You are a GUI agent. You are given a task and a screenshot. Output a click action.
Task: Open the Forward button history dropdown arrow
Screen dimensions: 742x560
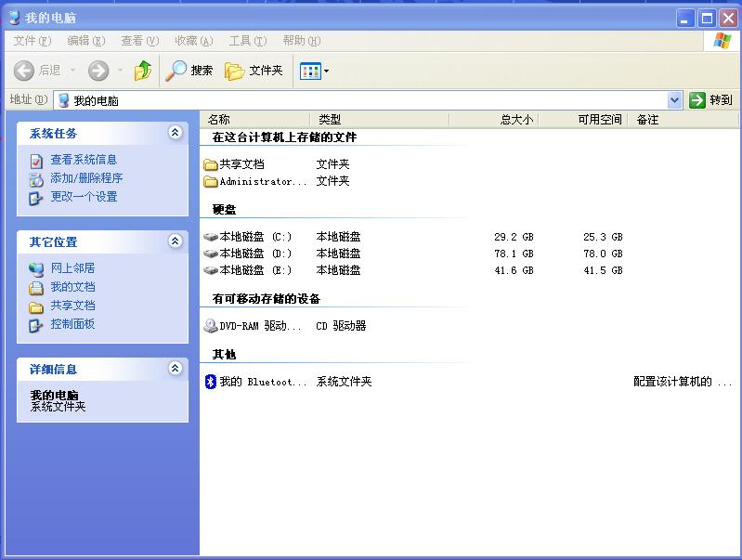(120, 71)
